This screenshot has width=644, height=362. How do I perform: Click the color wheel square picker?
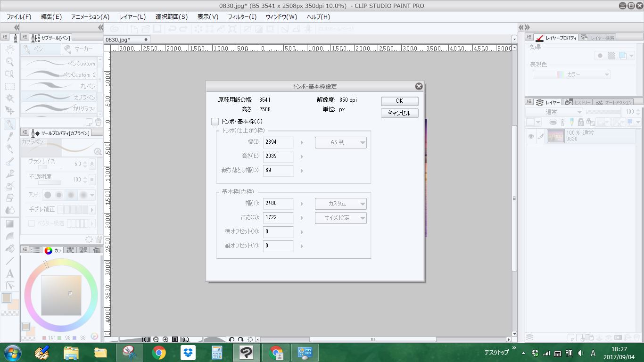point(61,295)
